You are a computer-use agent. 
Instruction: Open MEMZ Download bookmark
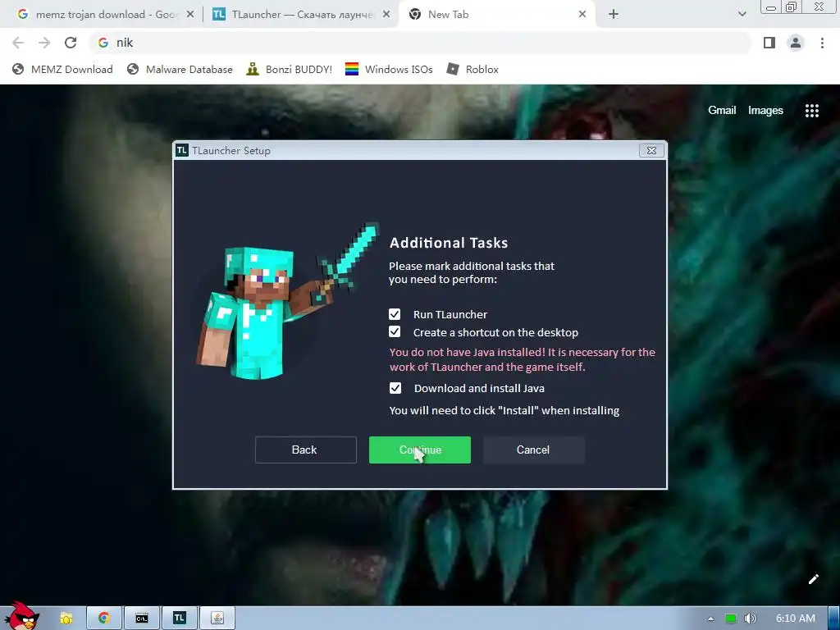[x=62, y=69]
